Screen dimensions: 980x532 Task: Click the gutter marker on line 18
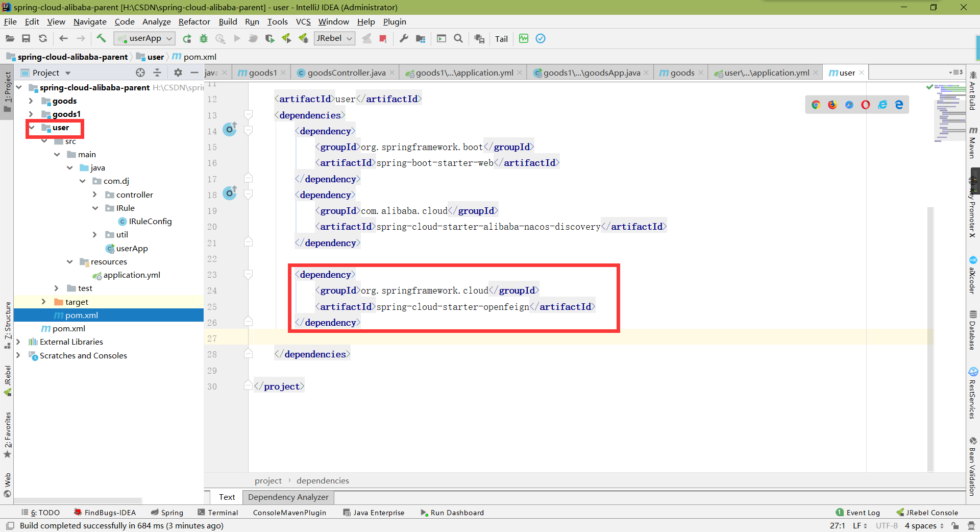coord(230,193)
